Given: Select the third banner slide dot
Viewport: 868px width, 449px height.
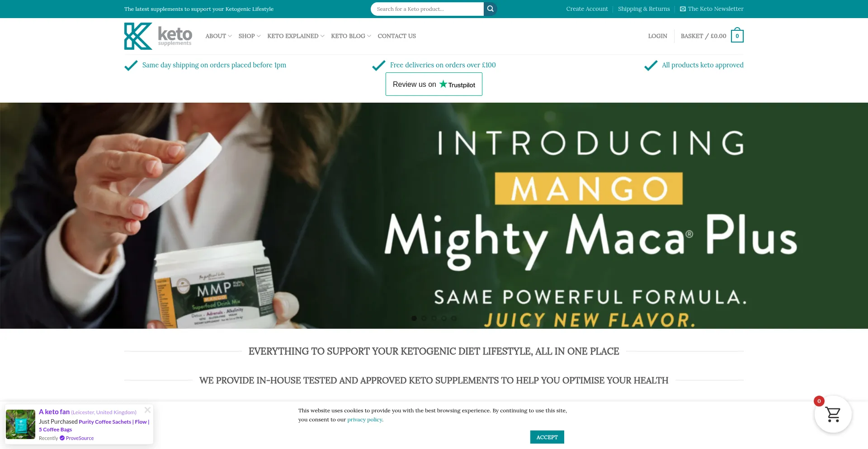Looking at the screenshot, I should [434, 318].
